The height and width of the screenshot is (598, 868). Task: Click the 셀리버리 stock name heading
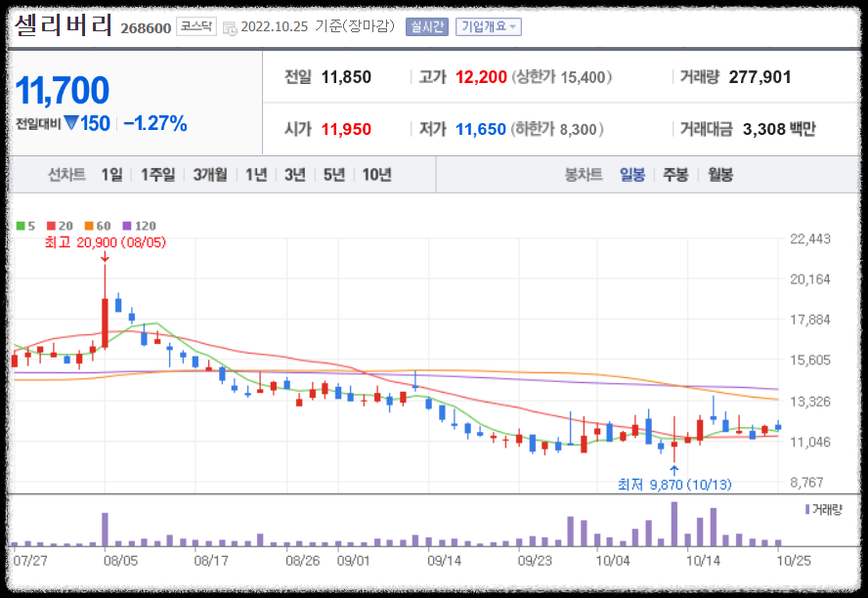[x=64, y=25]
